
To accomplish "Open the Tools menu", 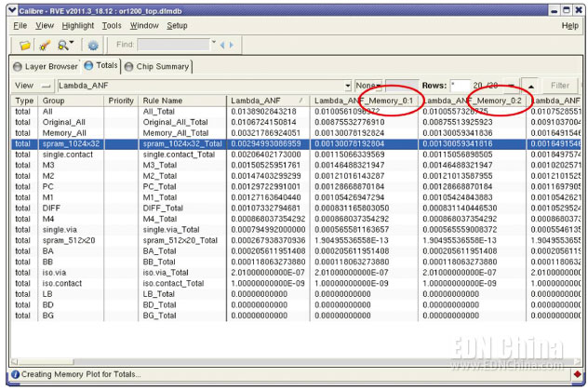I will [112, 25].
